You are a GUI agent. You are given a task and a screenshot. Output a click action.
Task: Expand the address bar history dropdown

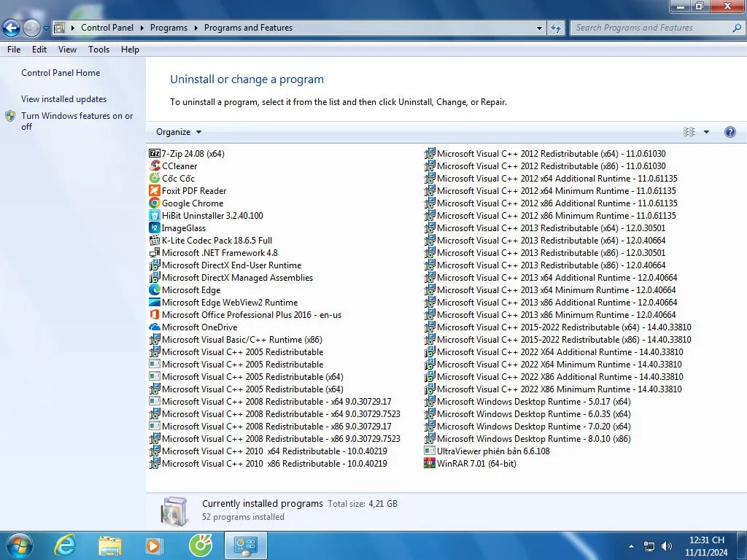click(x=539, y=28)
